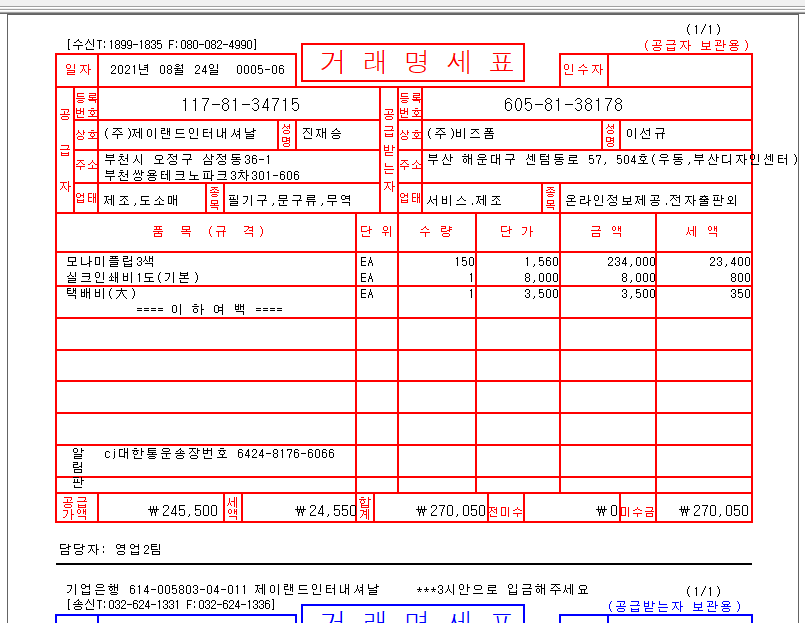Viewport: 805px width, 623px height.
Task: Select representative name 진재승
Action: (321, 133)
